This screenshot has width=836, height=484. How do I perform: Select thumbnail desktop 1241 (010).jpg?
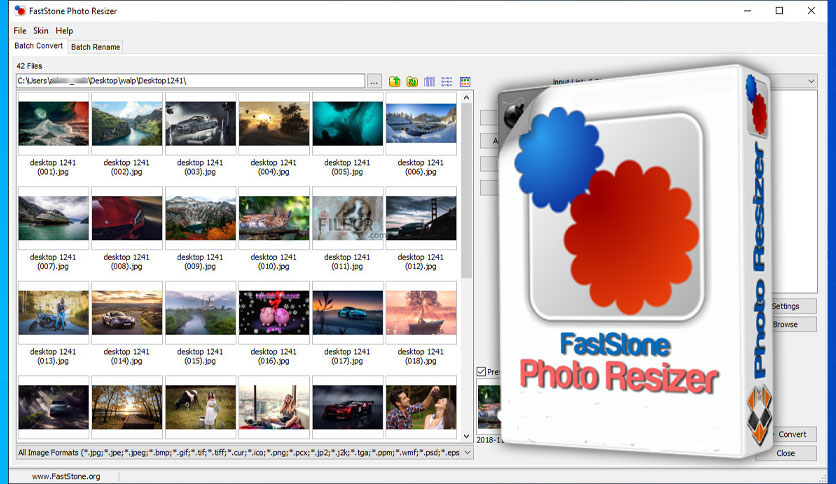coord(274,218)
